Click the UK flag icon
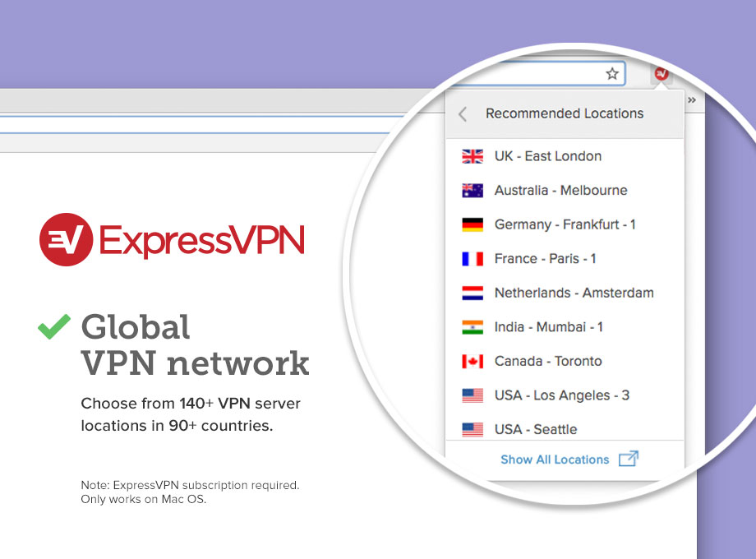This screenshot has height=559, width=756. (x=472, y=156)
